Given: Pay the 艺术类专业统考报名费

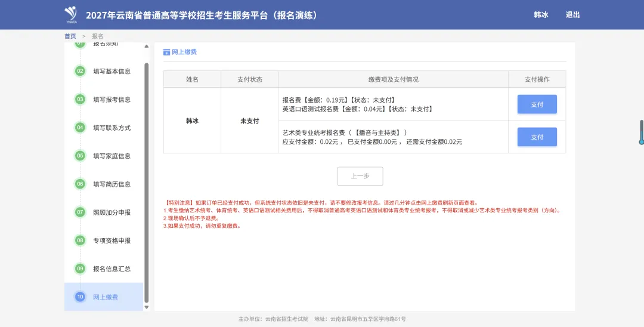Looking at the screenshot, I should (537, 137).
